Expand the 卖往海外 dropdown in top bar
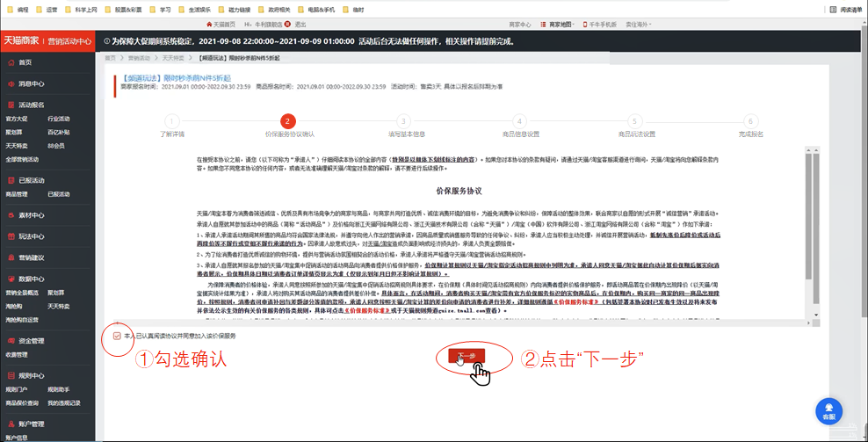This screenshot has width=868, height=442. click(x=639, y=25)
